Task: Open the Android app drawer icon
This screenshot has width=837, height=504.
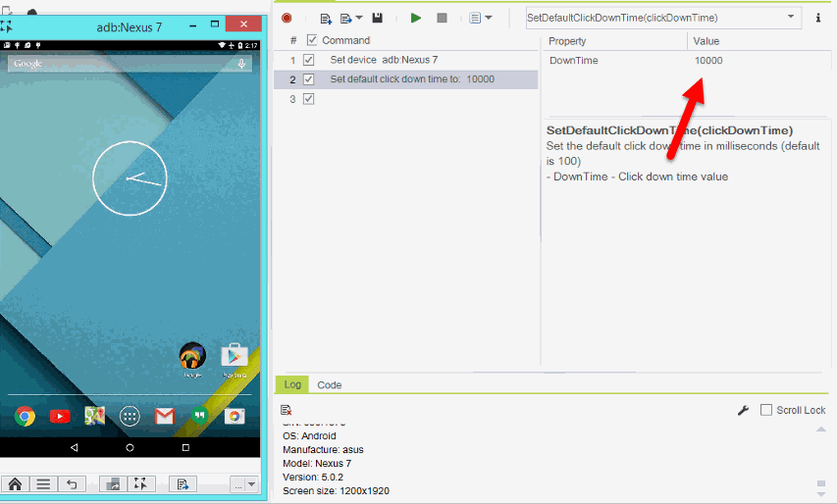Action: 130,417
